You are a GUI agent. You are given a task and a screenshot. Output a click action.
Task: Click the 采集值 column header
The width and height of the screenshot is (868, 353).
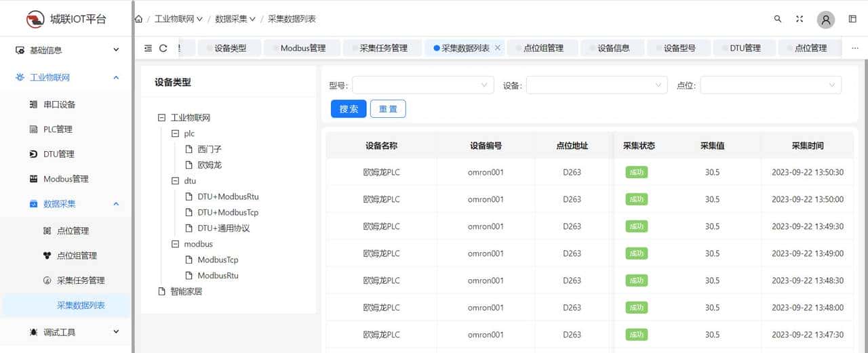713,146
